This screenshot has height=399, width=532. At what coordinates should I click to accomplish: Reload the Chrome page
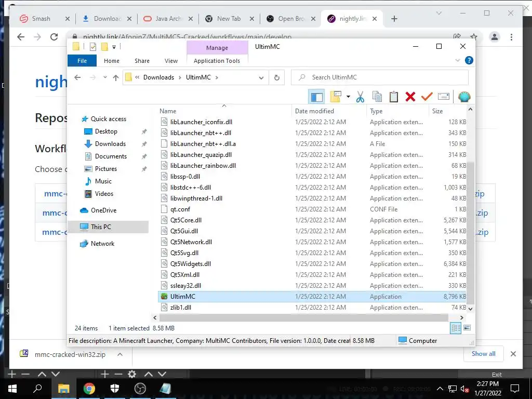pyautogui.click(x=54, y=37)
